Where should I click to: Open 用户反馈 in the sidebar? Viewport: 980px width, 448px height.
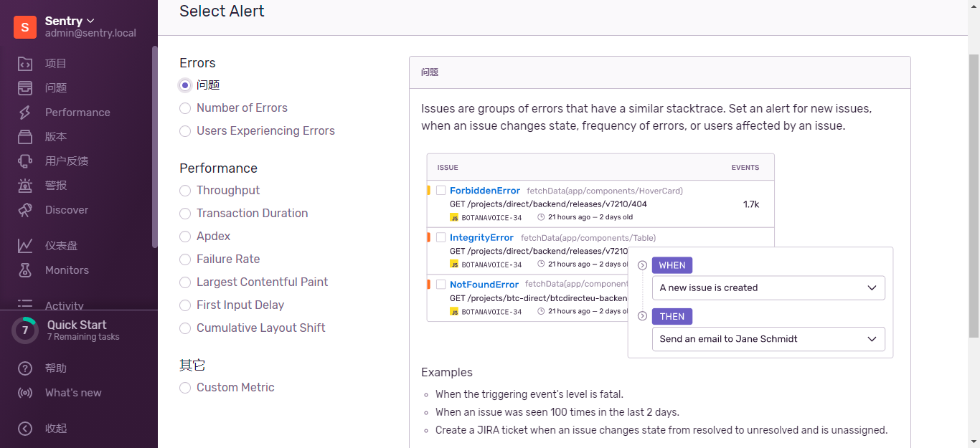tap(67, 161)
